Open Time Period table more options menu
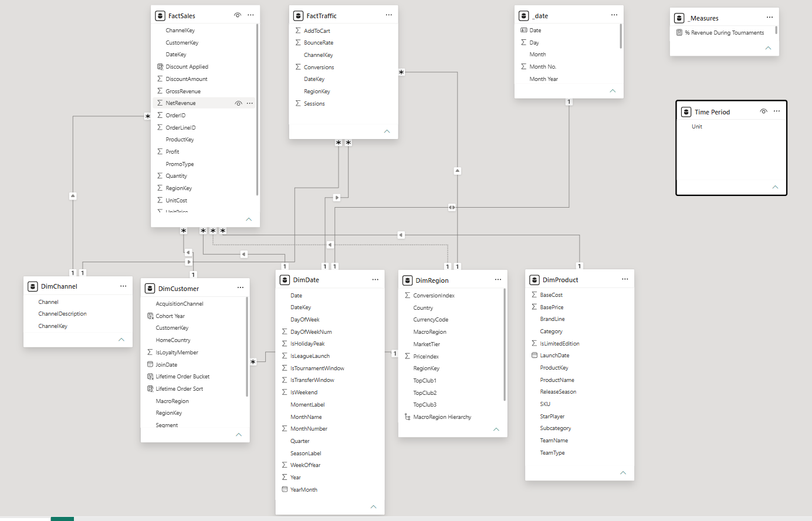Image resolution: width=812 pixels, height=521 pixels. [x=777, y=111]
